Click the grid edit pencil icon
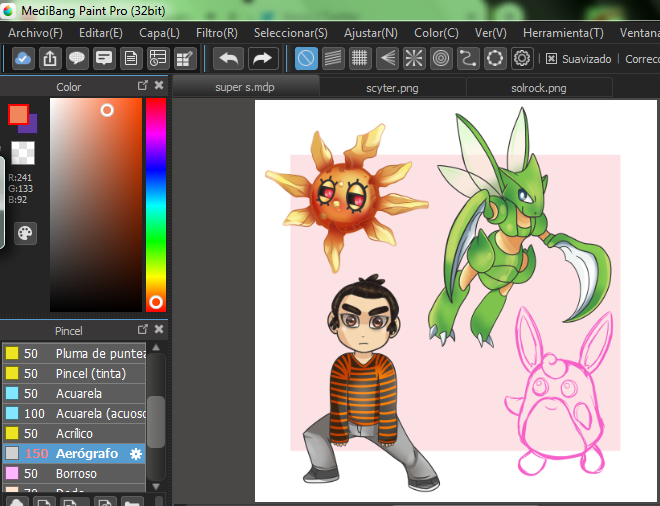Viewport: 660px width, 506px height. tap(185, 58)
